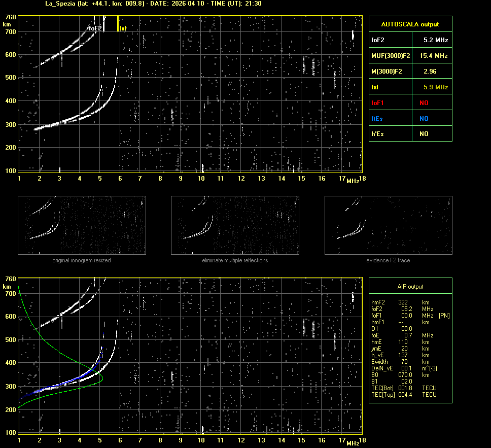This screenshot has width=491, height=448.
Task: Open the 'eliminate multiple reflections' thumbnail
Action: (235, 225)
